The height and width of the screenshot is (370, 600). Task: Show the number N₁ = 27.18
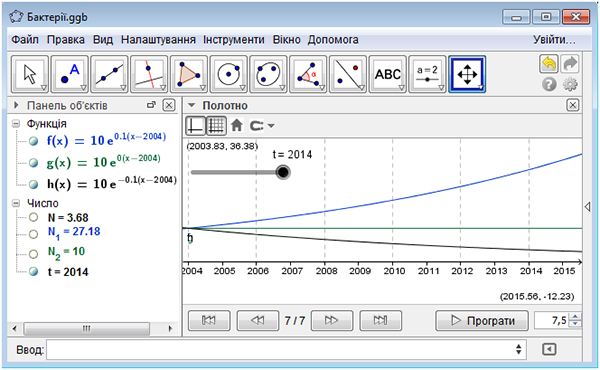pos(34,234)
